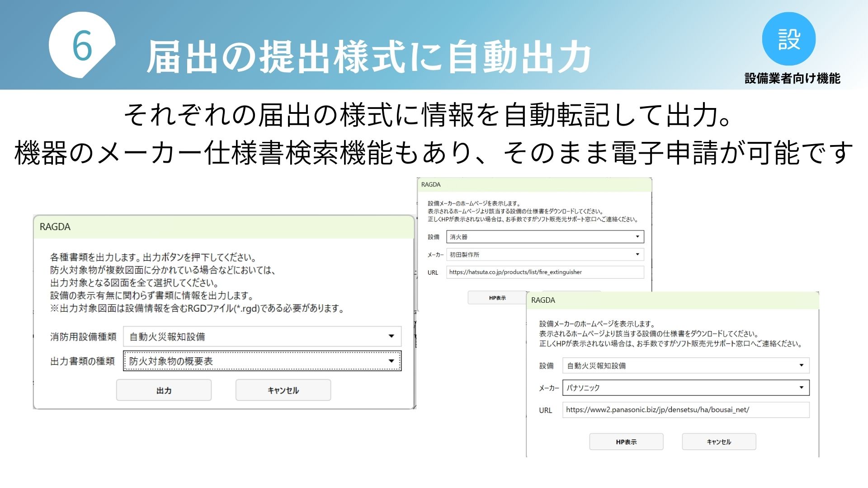Click the 設備業者向け機能 label
868x488 pixels.
792,79
